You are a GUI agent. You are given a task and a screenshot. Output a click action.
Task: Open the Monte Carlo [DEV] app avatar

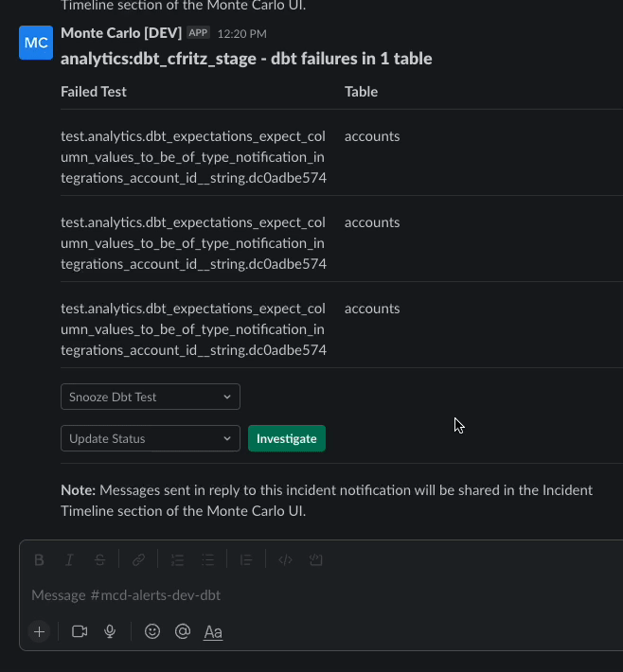point(36,43)
